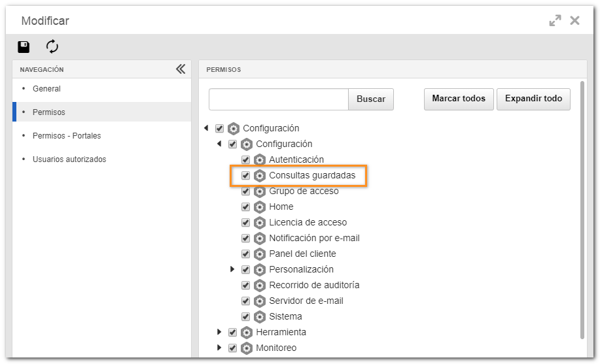Viewport: 600px width, 364px height.
Task: Uncheck the Consultas guardadas checkbox
Action: click(245, 176)
